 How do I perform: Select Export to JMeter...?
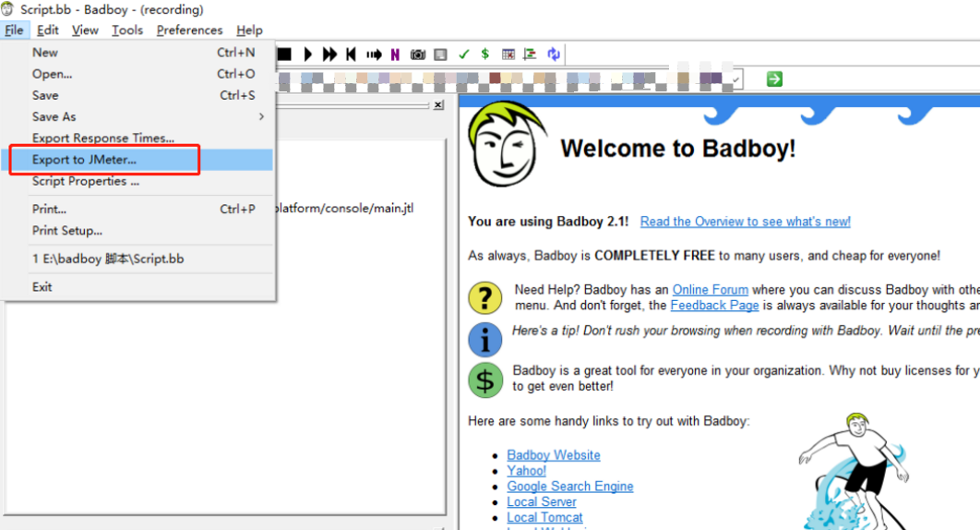pos(137,160)
